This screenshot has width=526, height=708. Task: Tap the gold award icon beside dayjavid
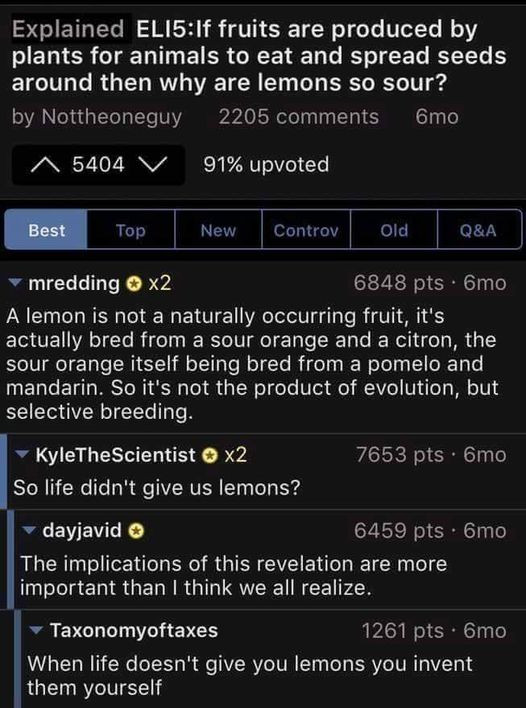point(136,531)
